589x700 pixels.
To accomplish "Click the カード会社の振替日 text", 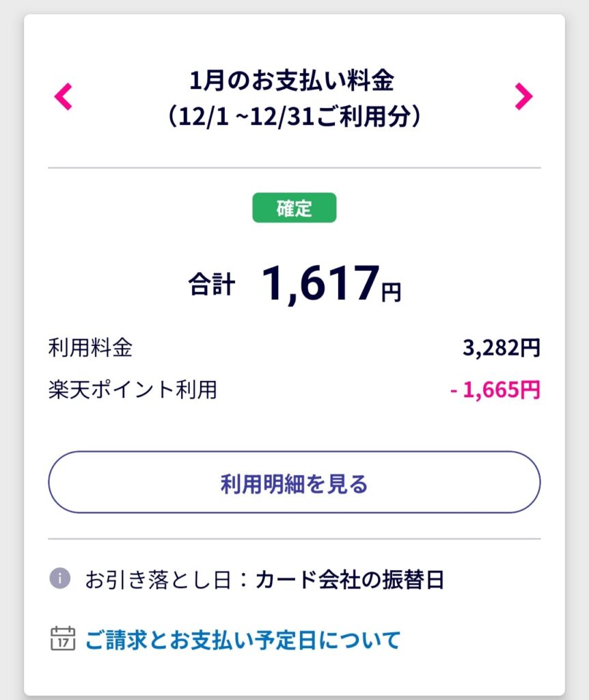I will (x=350, y=580).
